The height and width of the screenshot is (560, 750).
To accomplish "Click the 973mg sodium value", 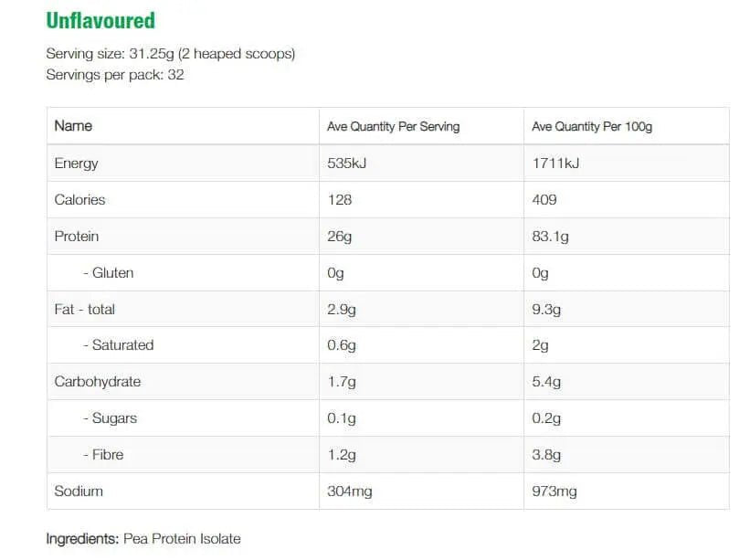I will [555, 491].
